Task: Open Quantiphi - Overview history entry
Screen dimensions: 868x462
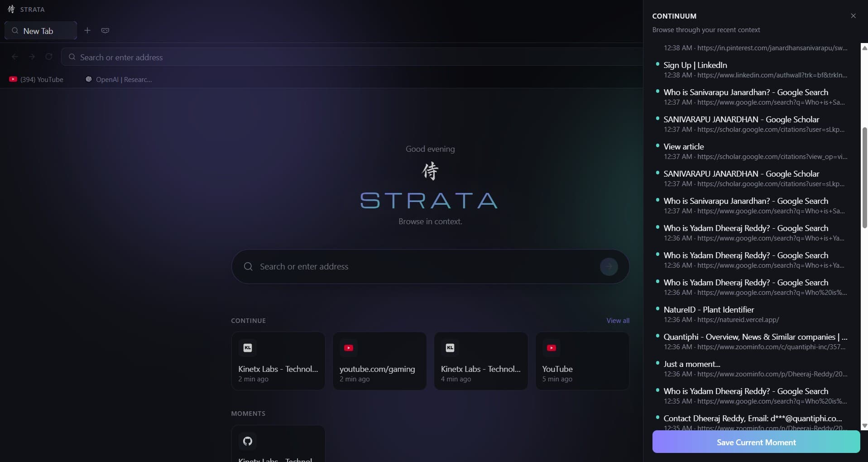Action: (x=755, y=342)
